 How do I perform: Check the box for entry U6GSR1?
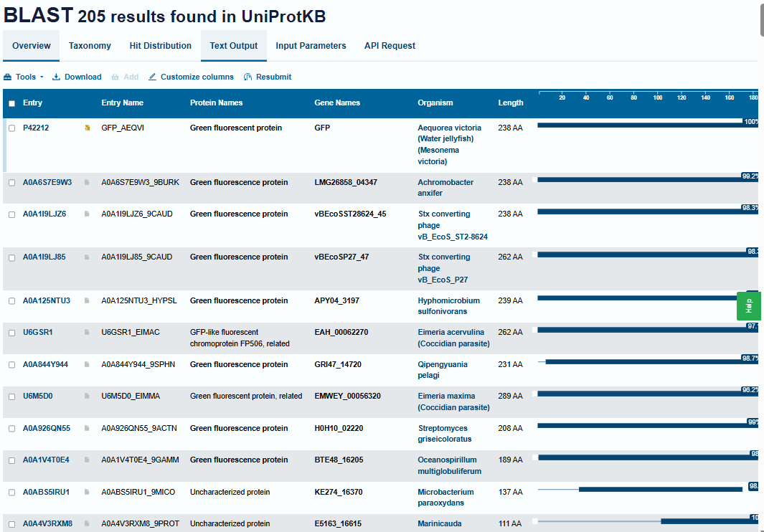[x=11, y=333]
